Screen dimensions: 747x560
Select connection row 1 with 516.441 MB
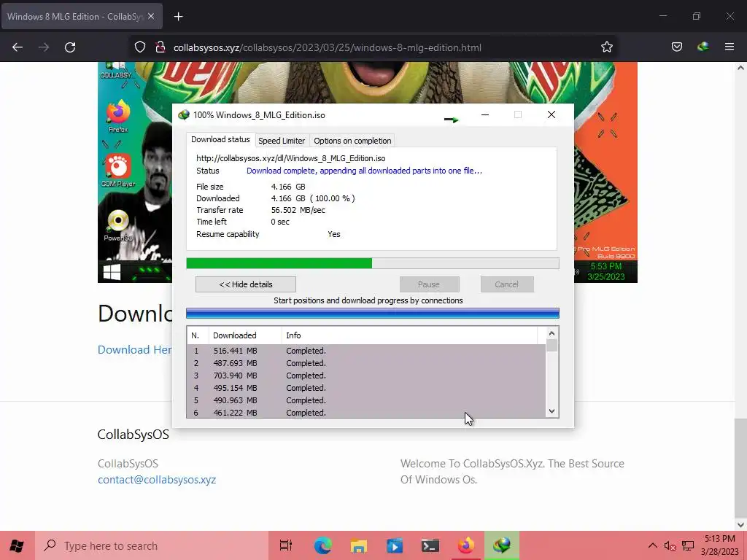pos(366,351)
